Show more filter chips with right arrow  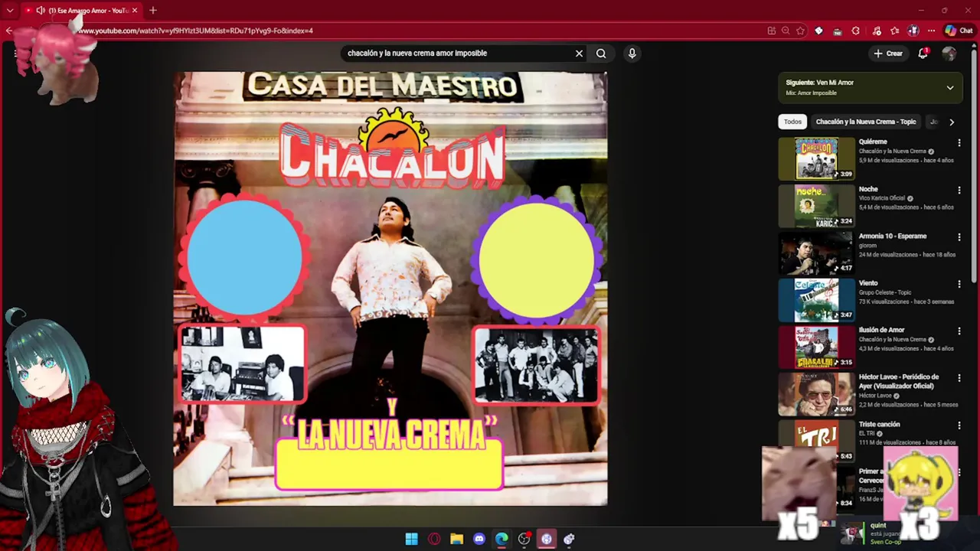pos(952,122)
